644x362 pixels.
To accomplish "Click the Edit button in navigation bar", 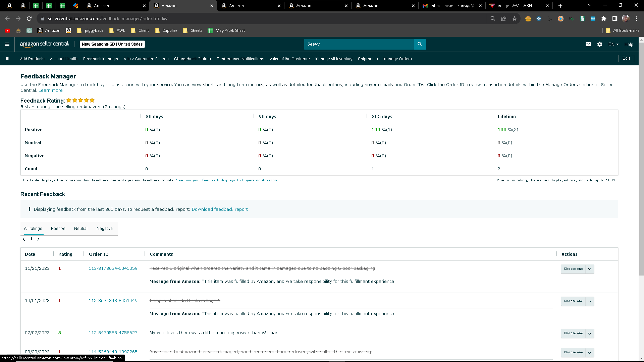I will tap(626, 58).
